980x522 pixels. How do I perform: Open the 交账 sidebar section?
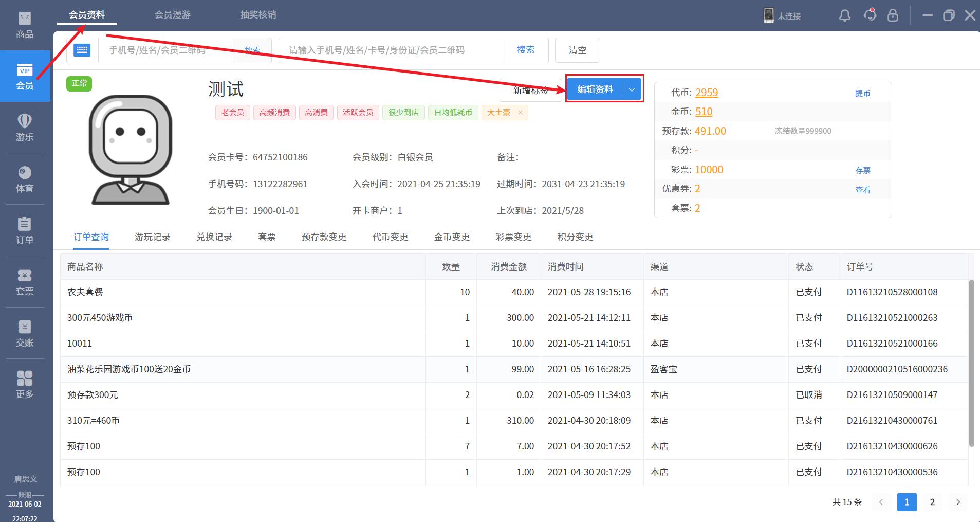click(x=25, y=333)
